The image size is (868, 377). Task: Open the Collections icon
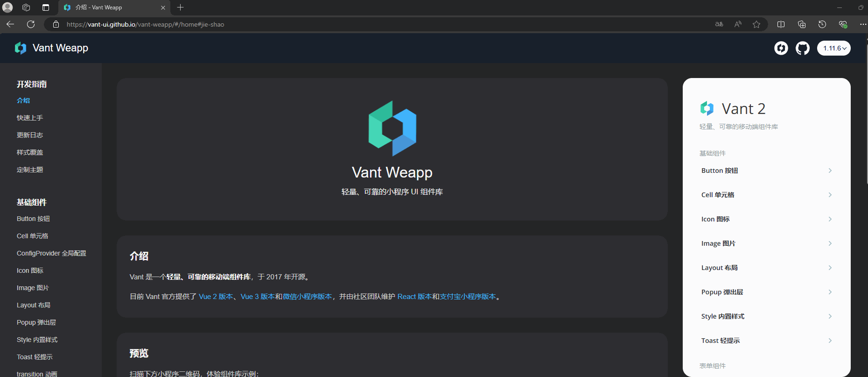802,24
